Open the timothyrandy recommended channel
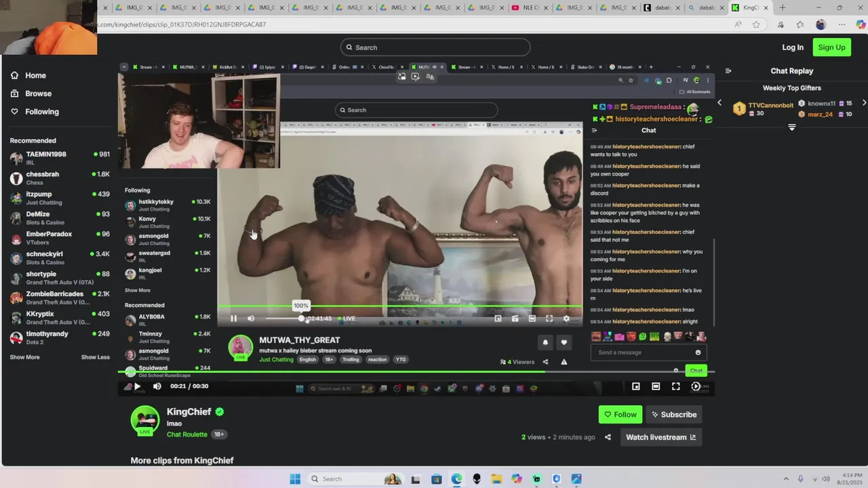Viewport: 868px width, 488px height. 60,338
